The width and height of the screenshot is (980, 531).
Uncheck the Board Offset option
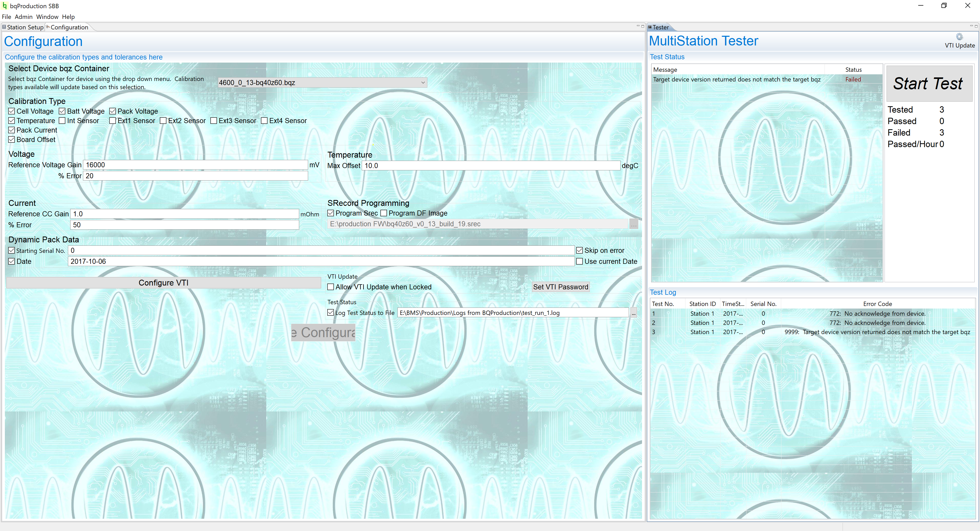[x=12, y=140]
